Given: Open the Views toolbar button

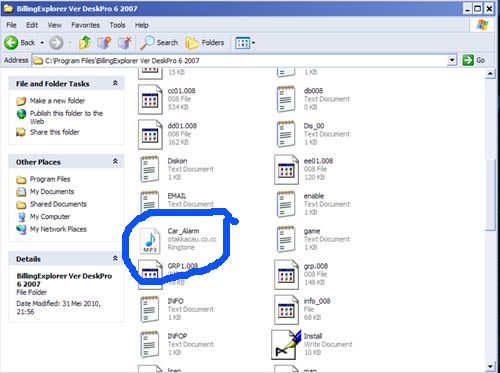Looking at the screenshot, I should [x=242, y=43].
